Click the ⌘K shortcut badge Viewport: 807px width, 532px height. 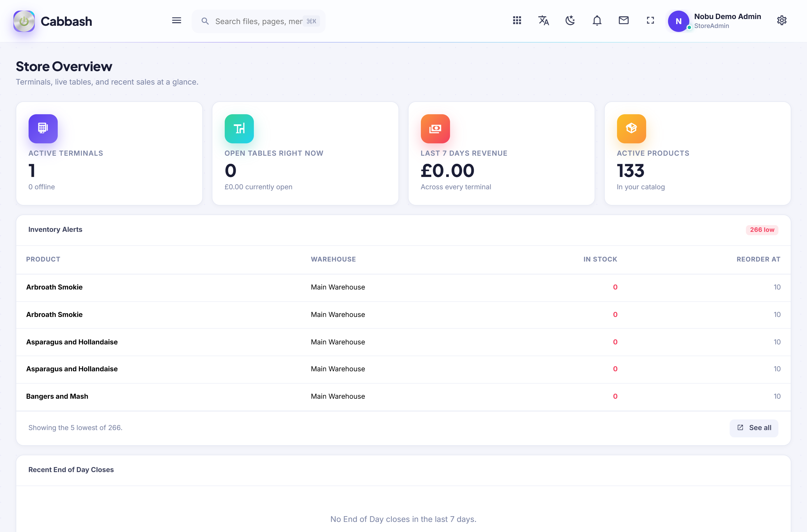coord(311,21)
